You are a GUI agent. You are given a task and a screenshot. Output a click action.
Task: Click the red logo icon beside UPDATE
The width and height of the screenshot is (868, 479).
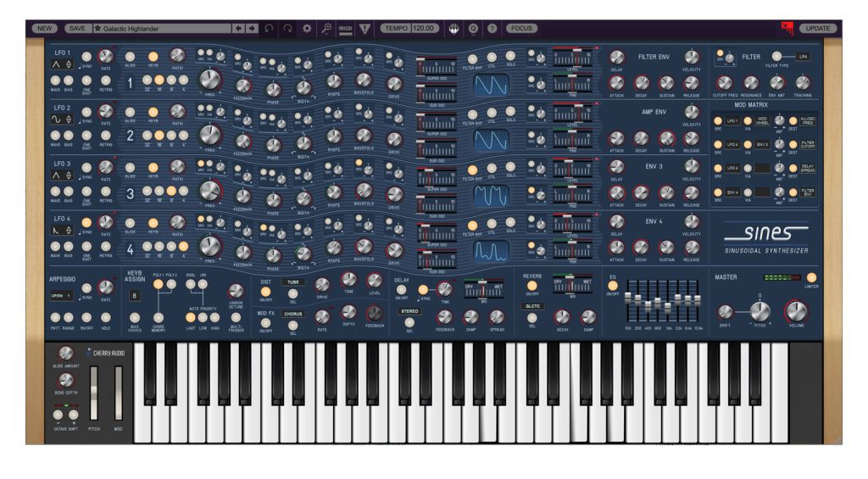point(787,28)
